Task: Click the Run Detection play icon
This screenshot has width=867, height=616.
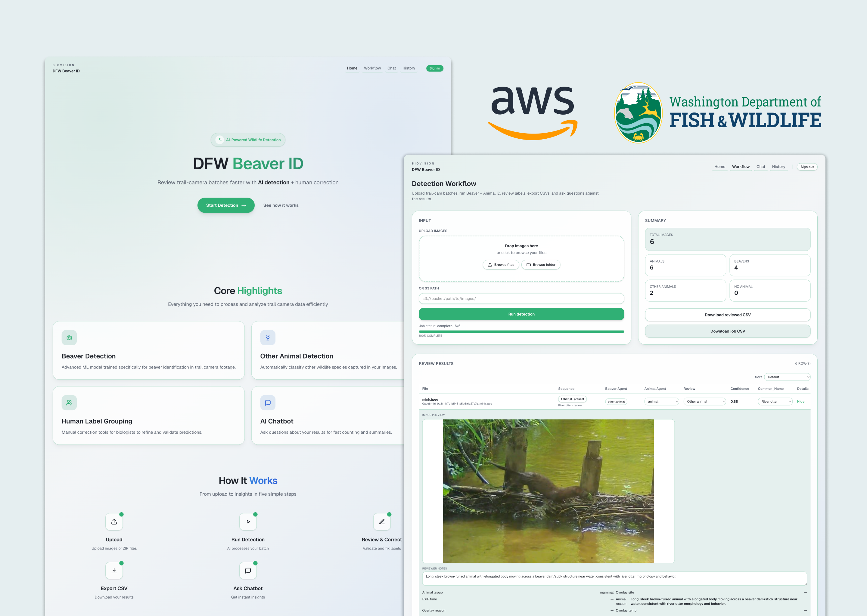Action: [x=248, y=522]
